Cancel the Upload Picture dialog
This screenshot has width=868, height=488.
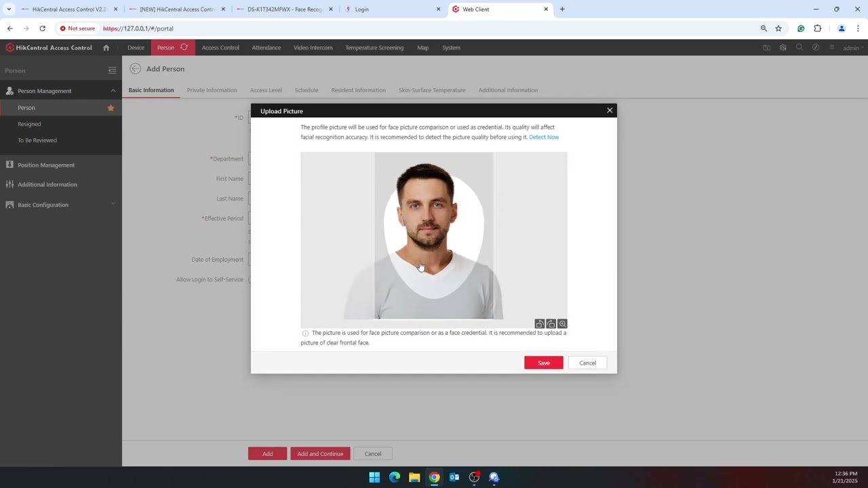[587, 363]
